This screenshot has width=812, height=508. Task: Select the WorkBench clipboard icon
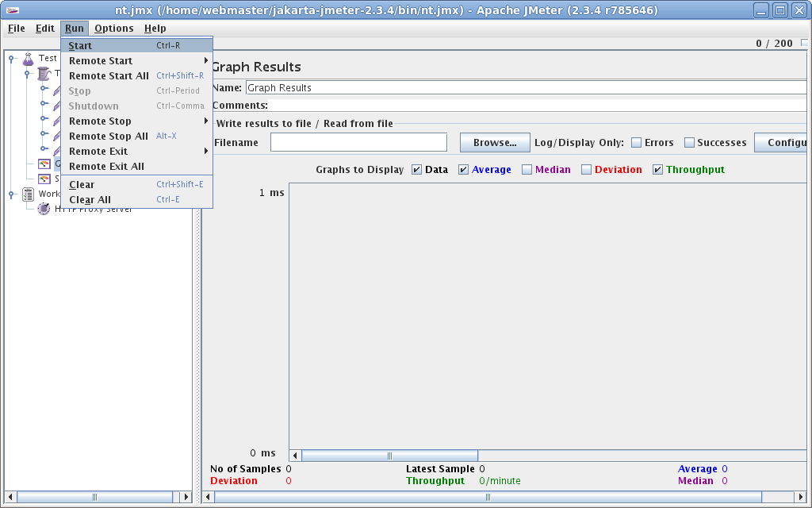pos(28,194)
